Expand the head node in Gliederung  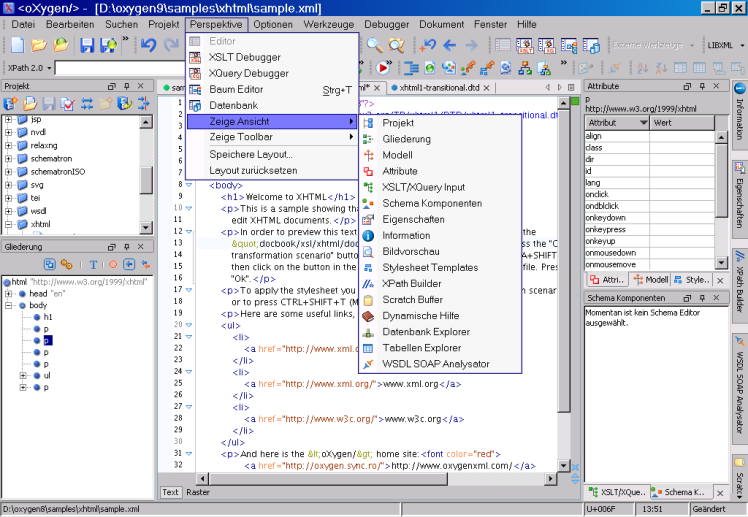[8, 294]
